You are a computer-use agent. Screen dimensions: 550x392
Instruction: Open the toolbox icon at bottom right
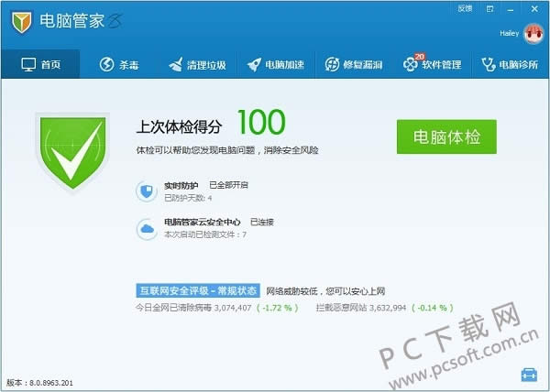tap(529, 375)
